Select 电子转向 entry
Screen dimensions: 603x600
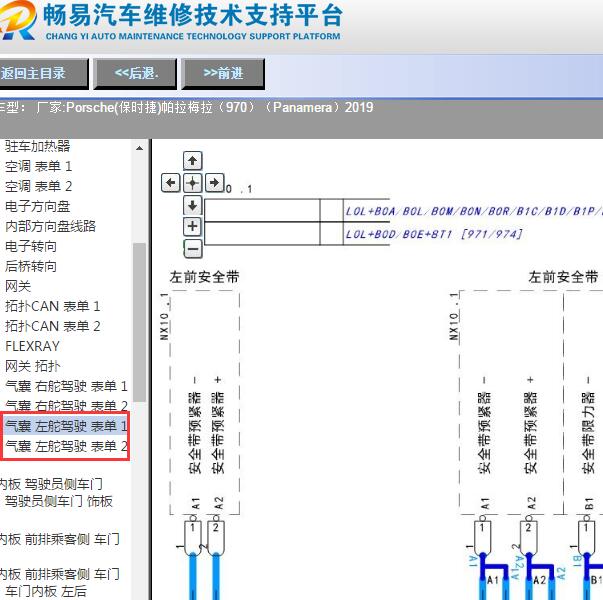pyautogui.click(x=31, y=246)
